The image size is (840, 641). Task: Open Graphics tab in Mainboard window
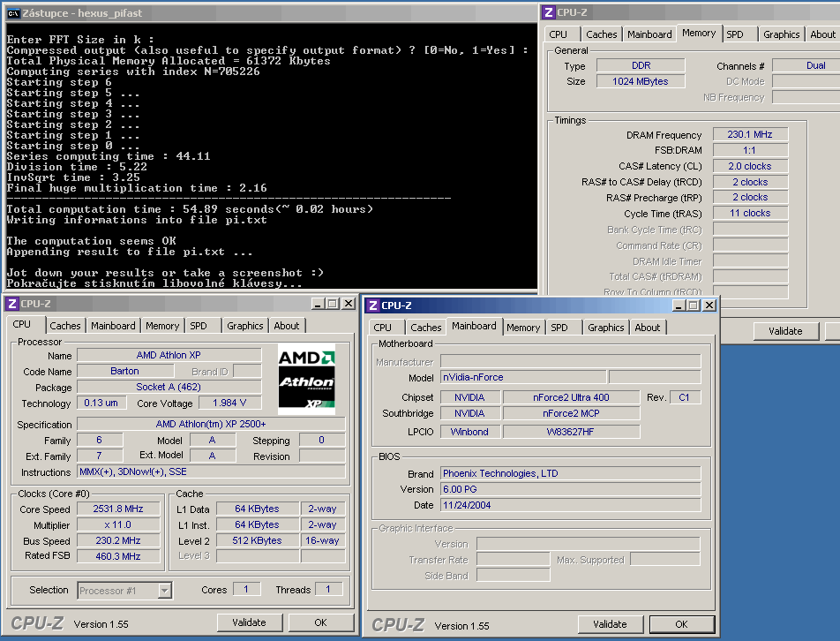[606, 328]
